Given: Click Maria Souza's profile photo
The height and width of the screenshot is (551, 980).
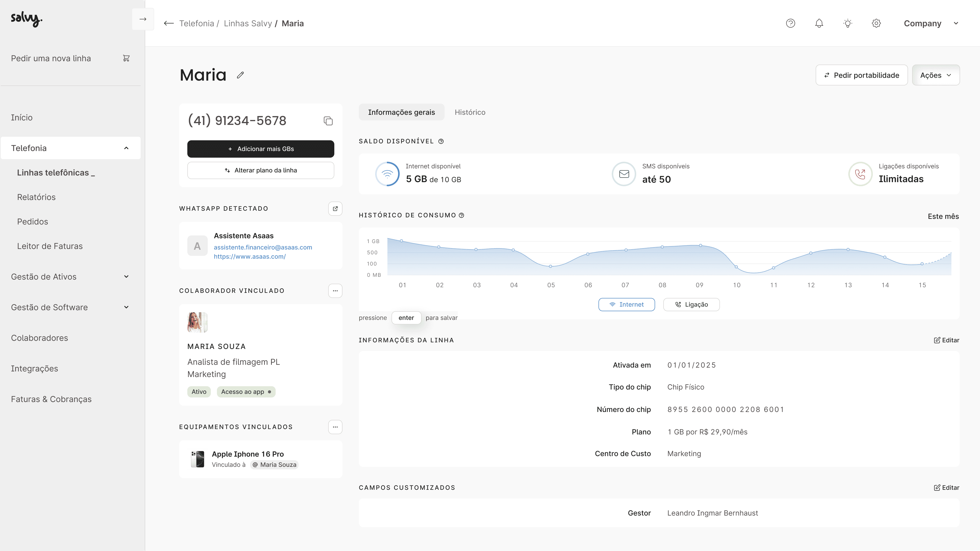Looking at the screenshot, I should click(x=197, y=322).
